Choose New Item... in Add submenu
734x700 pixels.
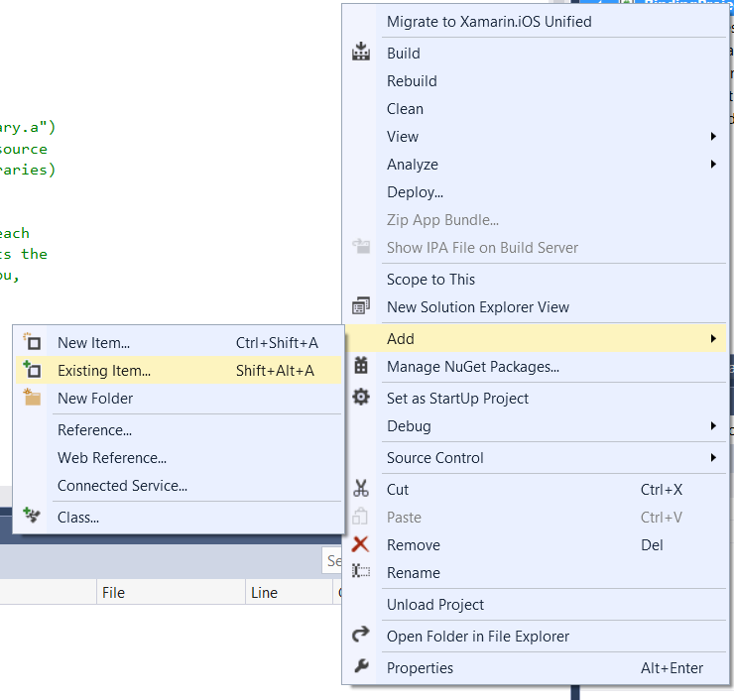[x=179, y=342]
